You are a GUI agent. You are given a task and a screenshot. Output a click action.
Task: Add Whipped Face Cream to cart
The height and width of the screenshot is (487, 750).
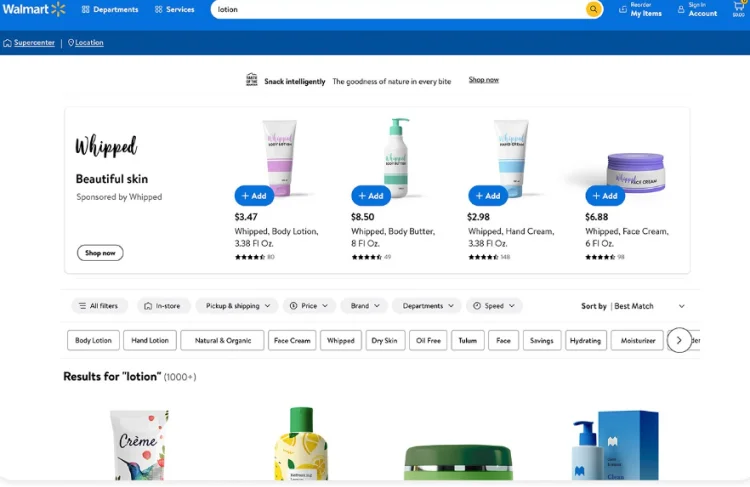point(605,196)
